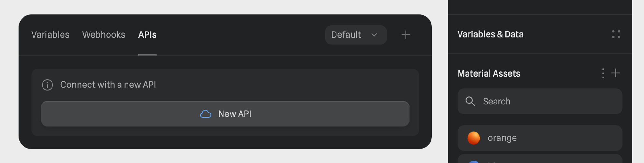Click the Material Assets section title
The width and height of the screenshot is (644, 163).
point(488,74)
